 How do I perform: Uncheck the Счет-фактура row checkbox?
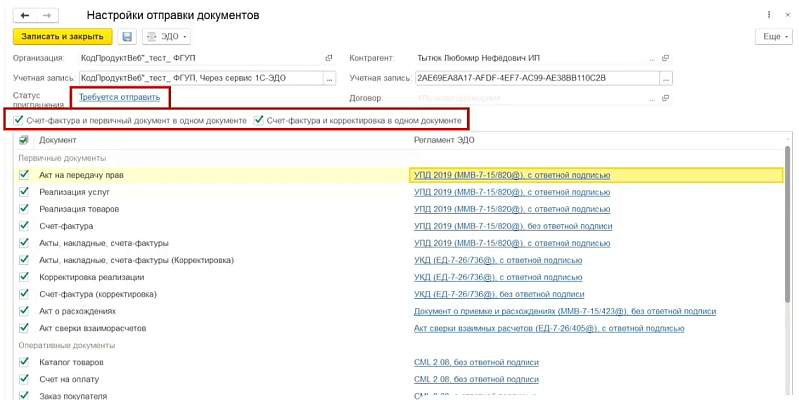pos(23,226)
